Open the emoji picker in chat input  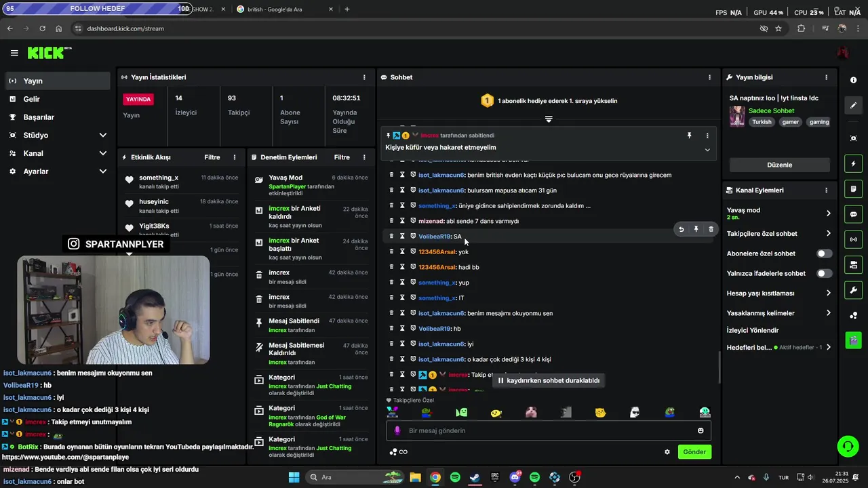[701, 430]
